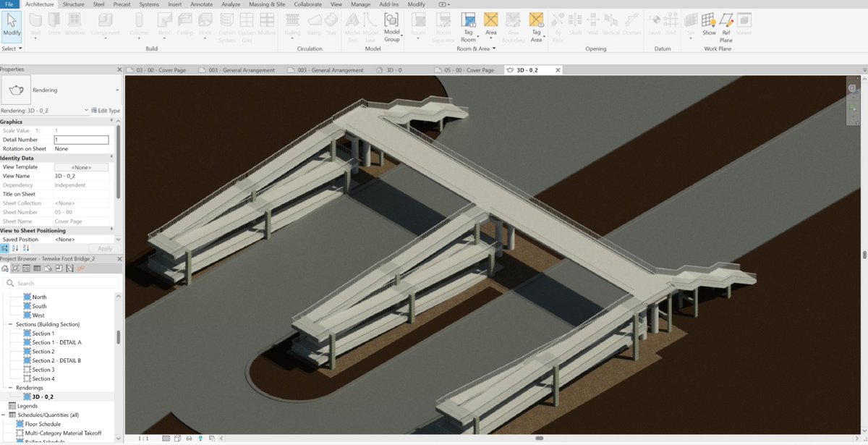This screenshot has height=445, width=868.
Task: Collapse the Renderings tree node
Action: point(12,388)
